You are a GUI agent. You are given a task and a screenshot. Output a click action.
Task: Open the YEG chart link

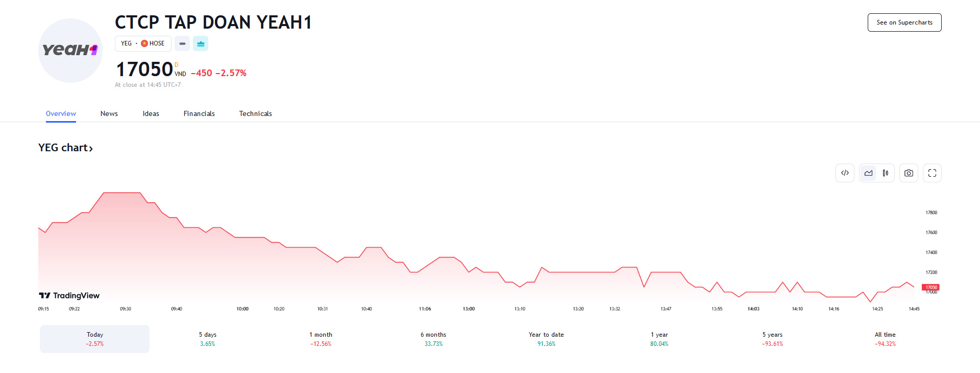(x=65, y=148)
